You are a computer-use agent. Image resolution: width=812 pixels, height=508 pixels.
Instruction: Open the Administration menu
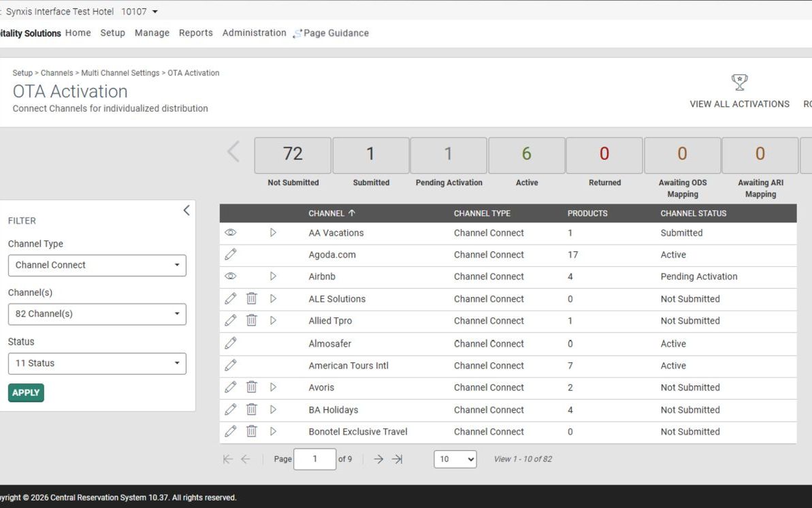click(x=255, y=33)
